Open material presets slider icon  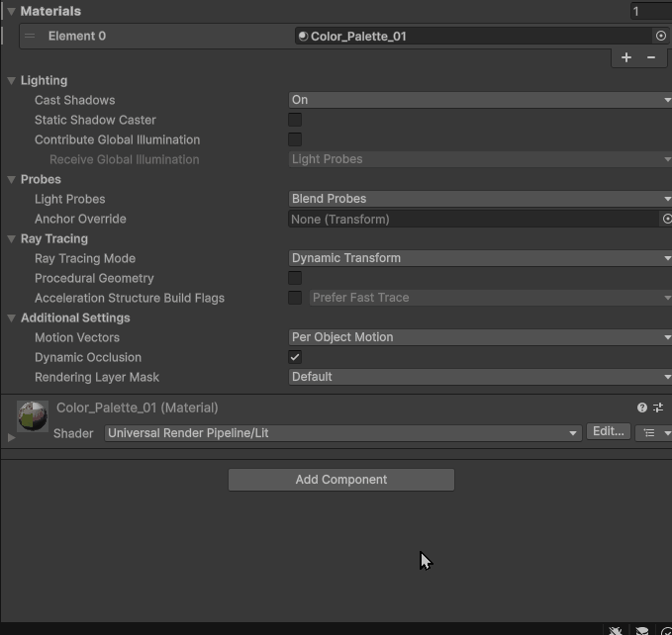[x=658, y=408]
